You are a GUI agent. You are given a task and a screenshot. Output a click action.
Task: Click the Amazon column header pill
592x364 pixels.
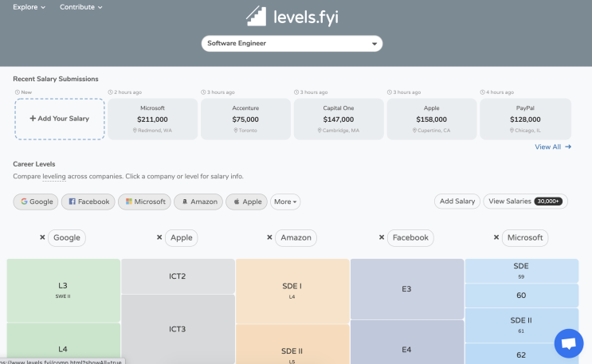296,238
